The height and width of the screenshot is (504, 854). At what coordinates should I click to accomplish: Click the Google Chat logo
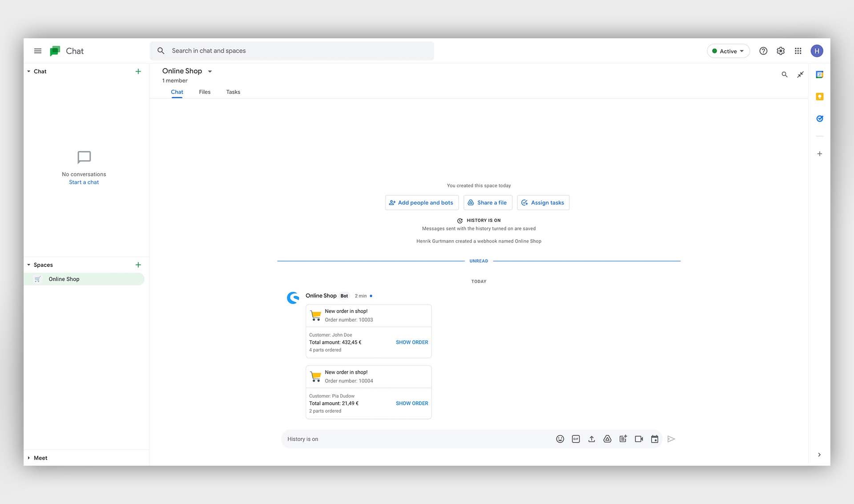pyautogui.click(x=55, y=51)
